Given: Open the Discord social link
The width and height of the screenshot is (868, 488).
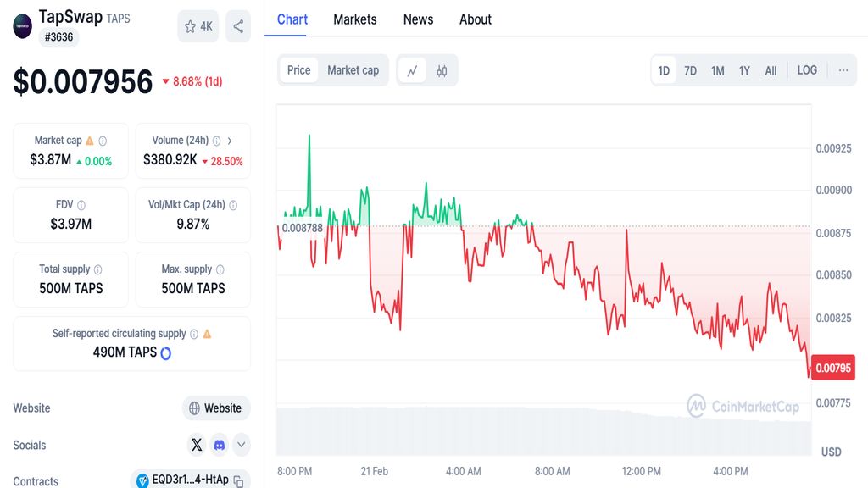Looking at the screenshot, I should click(220, 445).
